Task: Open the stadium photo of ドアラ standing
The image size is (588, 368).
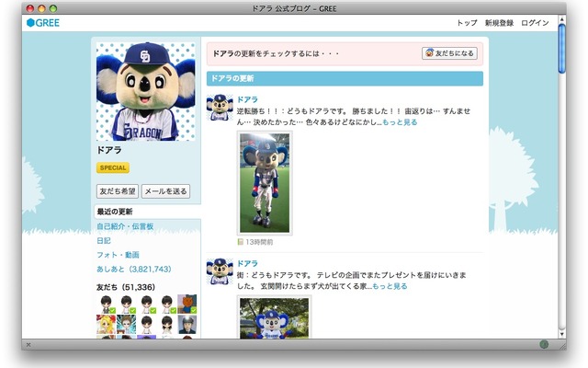Action: click(265, 183)
